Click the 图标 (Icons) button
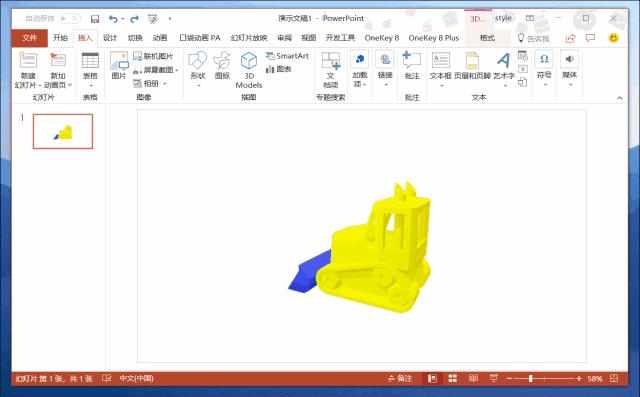This screenshot has width=640, height=397. pos(222,65)
